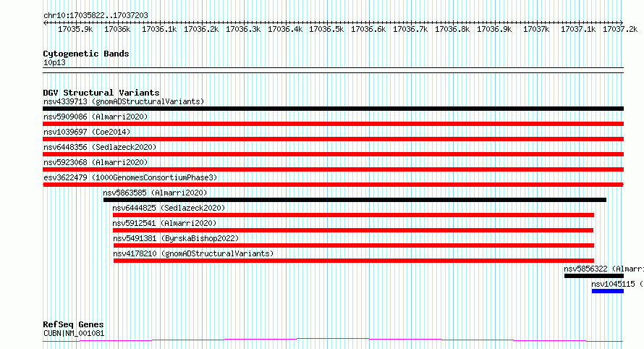Click the chr10:17035822..17037203 position text

pos(96,15)
